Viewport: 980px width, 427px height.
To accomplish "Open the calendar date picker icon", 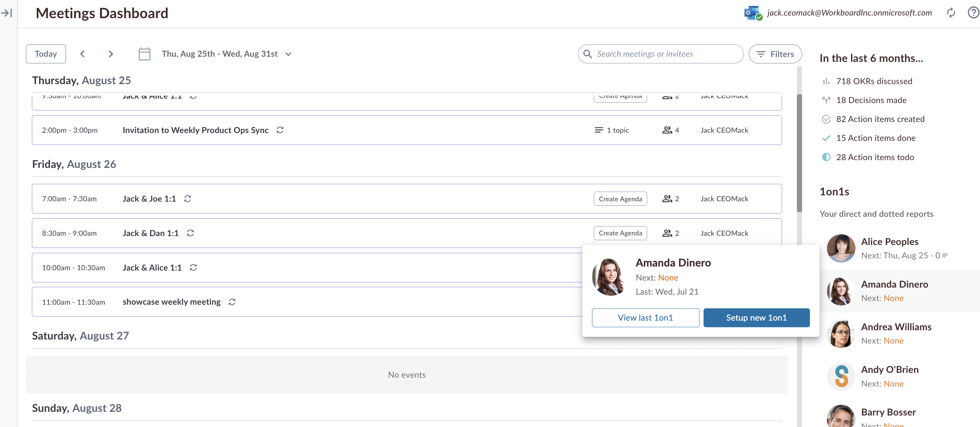I will coord(144,54).
